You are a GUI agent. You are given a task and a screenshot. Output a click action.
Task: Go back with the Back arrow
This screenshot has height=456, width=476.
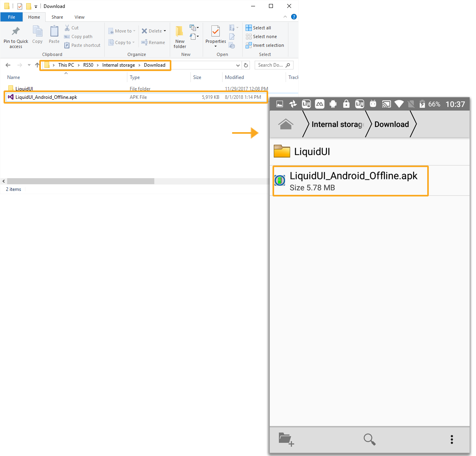click(8, 65)
